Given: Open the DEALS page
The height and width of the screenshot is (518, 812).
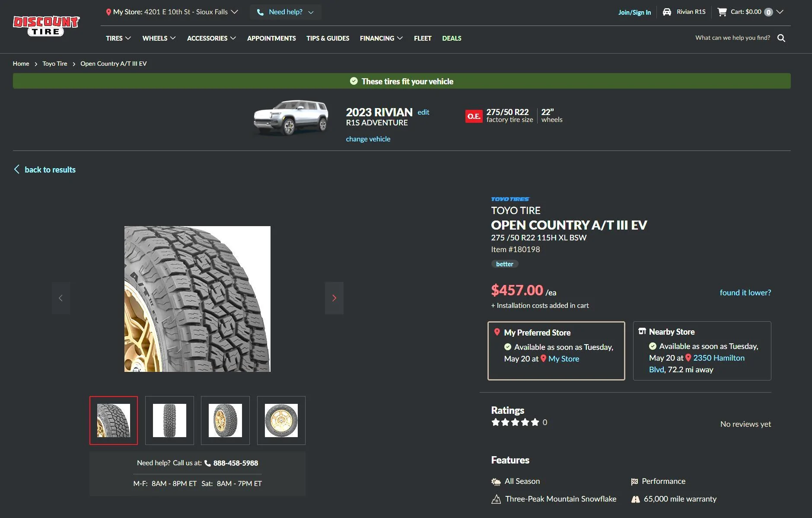Looking at the screenshot, I should point(452,38).
